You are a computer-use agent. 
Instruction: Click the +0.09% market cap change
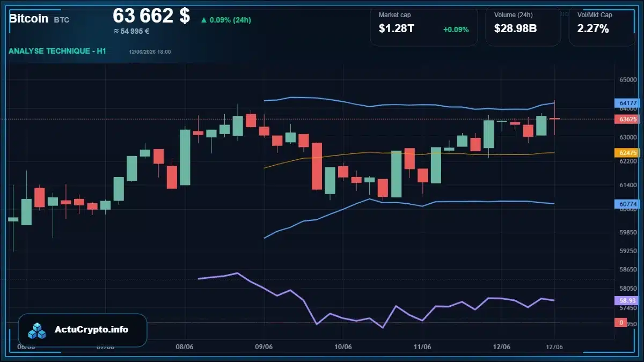(456, 29)
